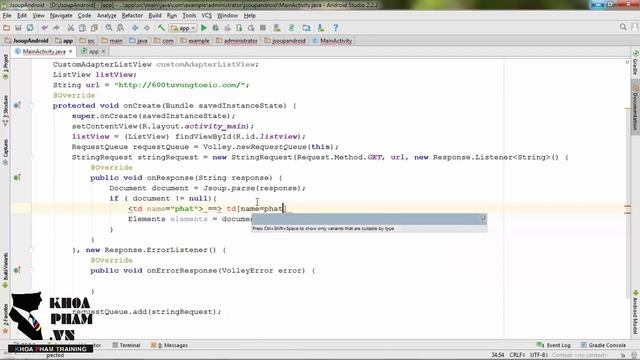Viewport: 640px width, 360px height.
Task: Click the onCreate override gutter icon
Action: click(17, 105)
